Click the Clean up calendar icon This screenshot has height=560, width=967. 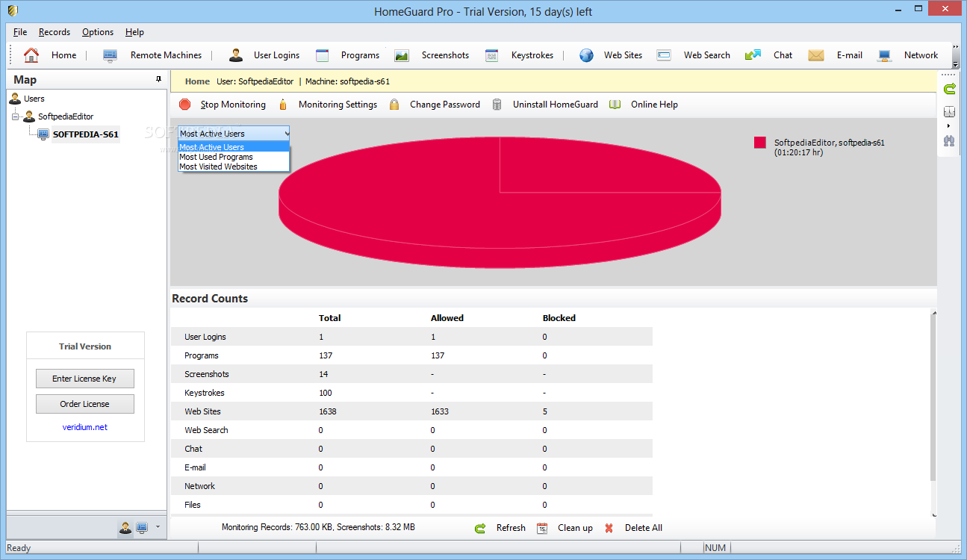click(x=542, y=528)
